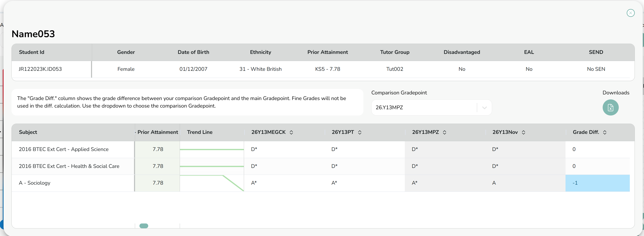This screenshot has height=236, width=644.
Task: Click the Sociology prior attainment 7.78
Action: pyautogui.click(x=158, y=183)
